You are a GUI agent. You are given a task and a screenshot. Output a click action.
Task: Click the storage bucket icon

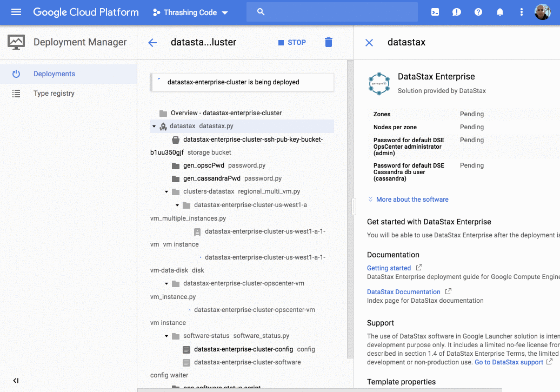(x=175, y=139)
